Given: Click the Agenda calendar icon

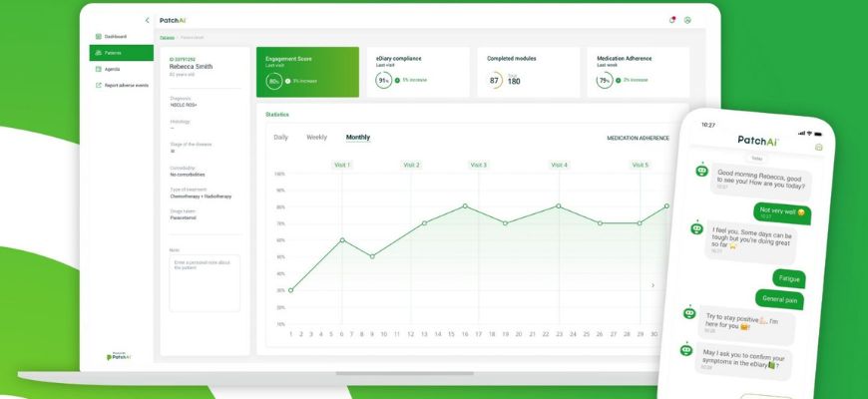Looking at the screenshot, I should [99, 69].
